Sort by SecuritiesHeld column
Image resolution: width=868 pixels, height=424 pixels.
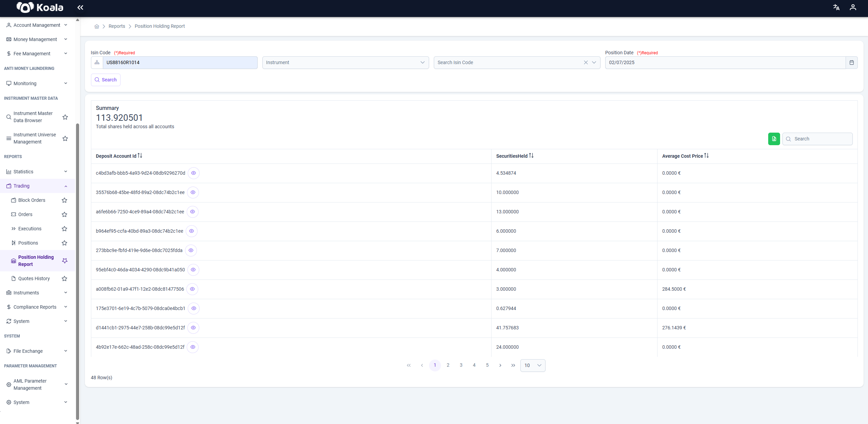point(531,156)
